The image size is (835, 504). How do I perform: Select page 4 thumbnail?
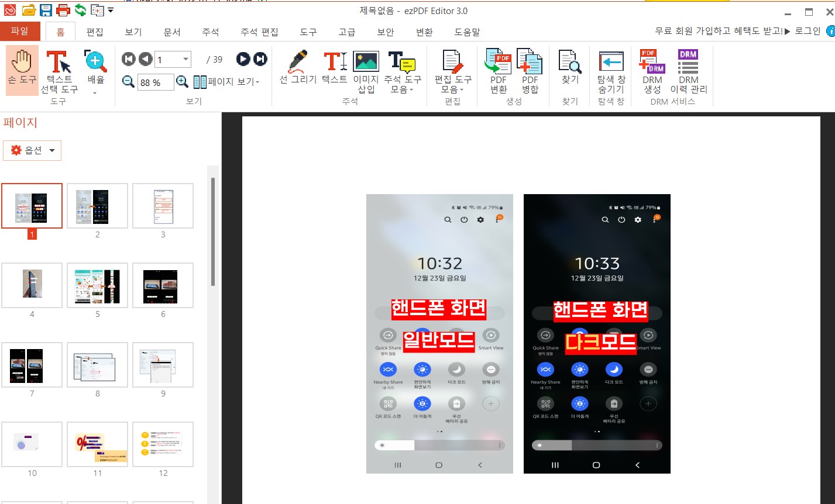point(32,285)
